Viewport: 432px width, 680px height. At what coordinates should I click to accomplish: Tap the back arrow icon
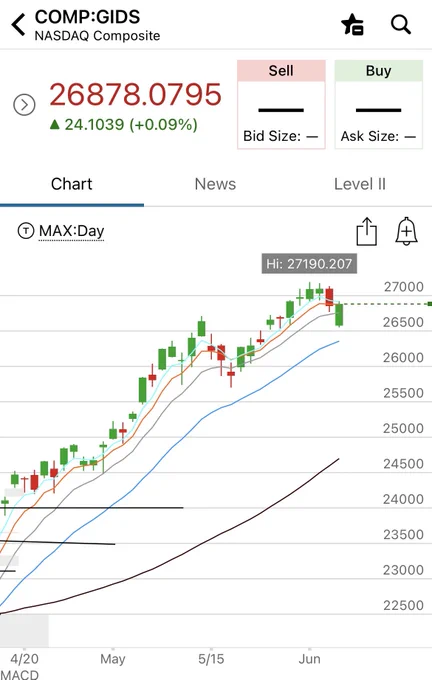click(x=19, y=24)
